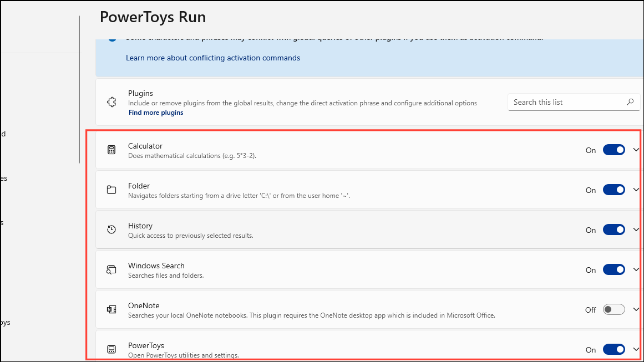Click 'Include or remove plugins' description text
The height and width of the screenshot is (362, 644).
pos(302,103)
